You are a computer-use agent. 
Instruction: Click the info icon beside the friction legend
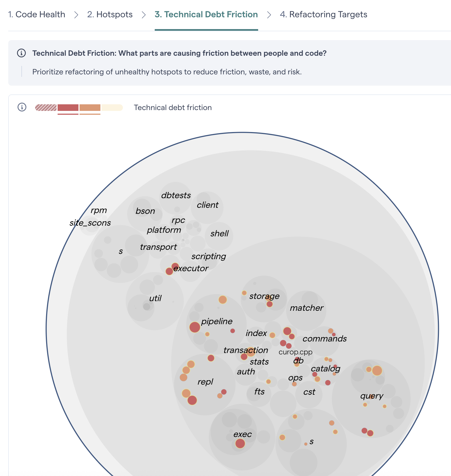tap(22, 107)
